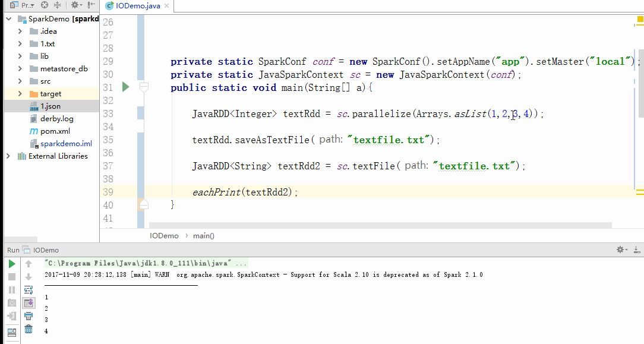Viewport: 644px width, 344px height.
Task: Click the Pause output button
Action: 12,290
